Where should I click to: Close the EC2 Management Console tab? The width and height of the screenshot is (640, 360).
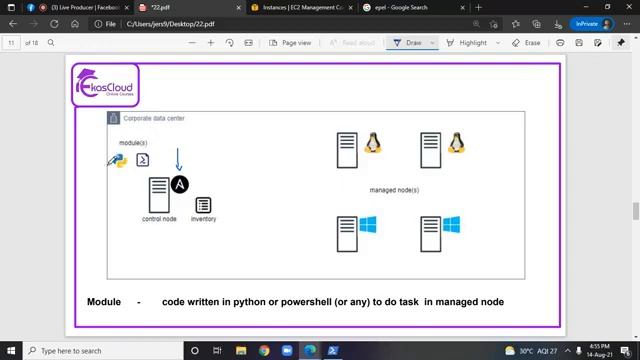[351, 7]
